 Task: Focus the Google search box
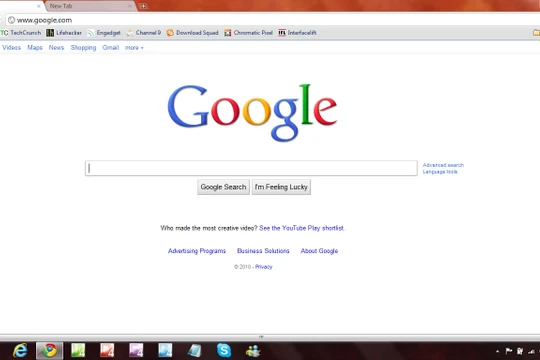(x=251, y=168)
